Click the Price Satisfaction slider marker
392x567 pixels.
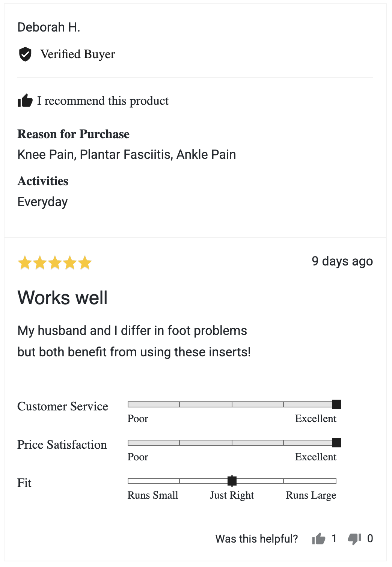[336, 443]
